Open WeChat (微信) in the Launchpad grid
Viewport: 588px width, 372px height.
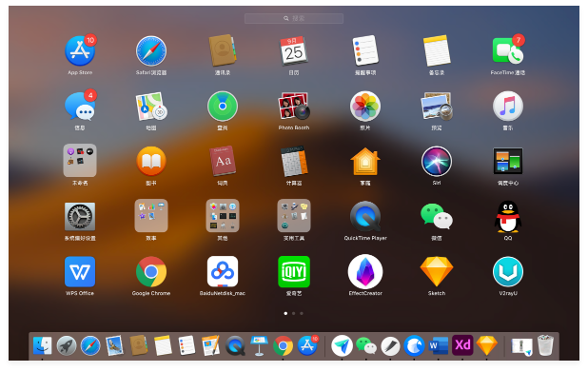(437, 216)
